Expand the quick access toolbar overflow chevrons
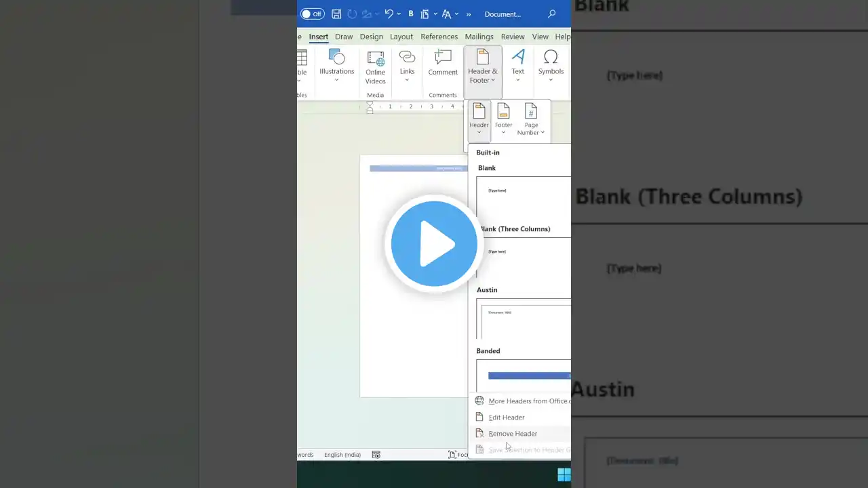868x488 pixels. tap(469, 14)
